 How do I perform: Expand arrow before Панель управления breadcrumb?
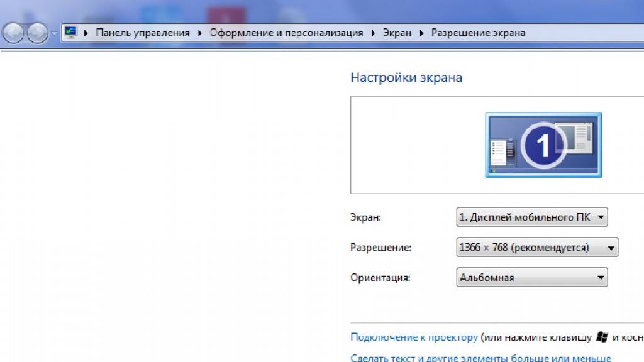click(86, 33)
